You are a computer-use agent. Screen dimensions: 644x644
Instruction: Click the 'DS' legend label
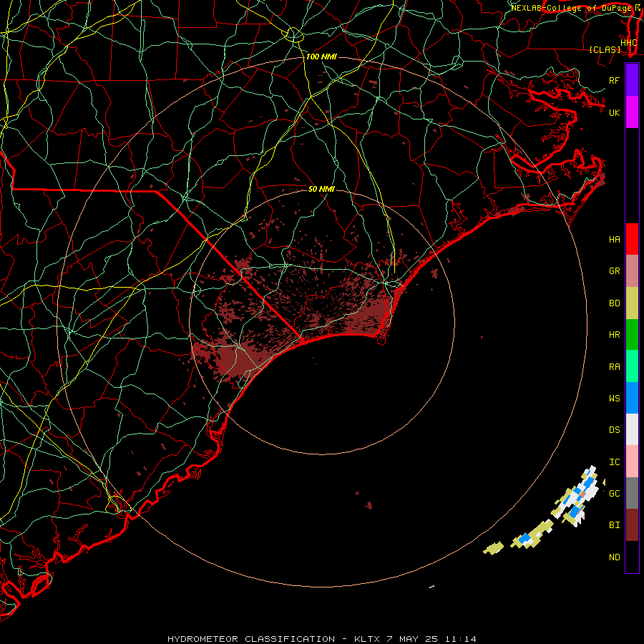[614, 430]
